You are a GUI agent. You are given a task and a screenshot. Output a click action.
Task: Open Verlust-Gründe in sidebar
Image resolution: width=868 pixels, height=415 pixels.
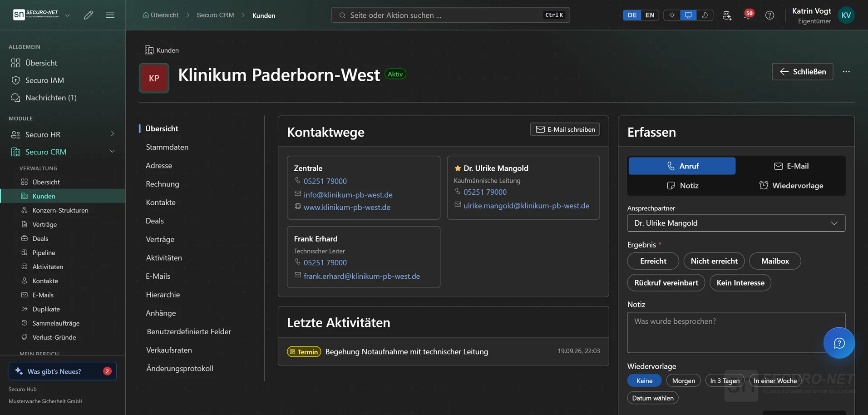point(54,337)
